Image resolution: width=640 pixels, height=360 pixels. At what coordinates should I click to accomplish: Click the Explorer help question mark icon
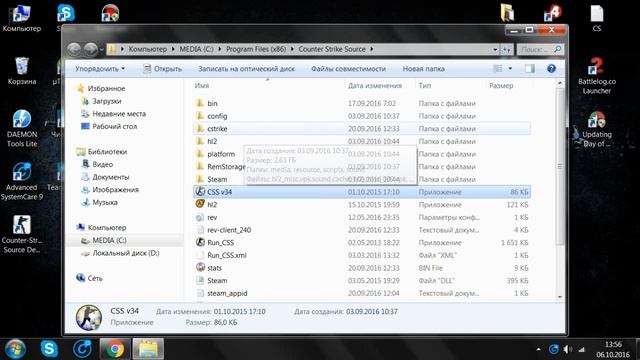[x=551, y=69]
